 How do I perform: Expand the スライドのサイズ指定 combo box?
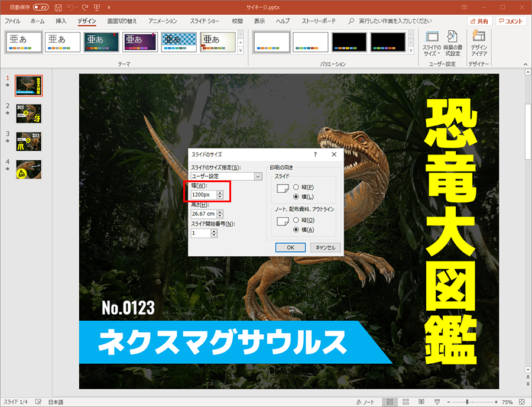pyautogui.click(x=258, y=176)
